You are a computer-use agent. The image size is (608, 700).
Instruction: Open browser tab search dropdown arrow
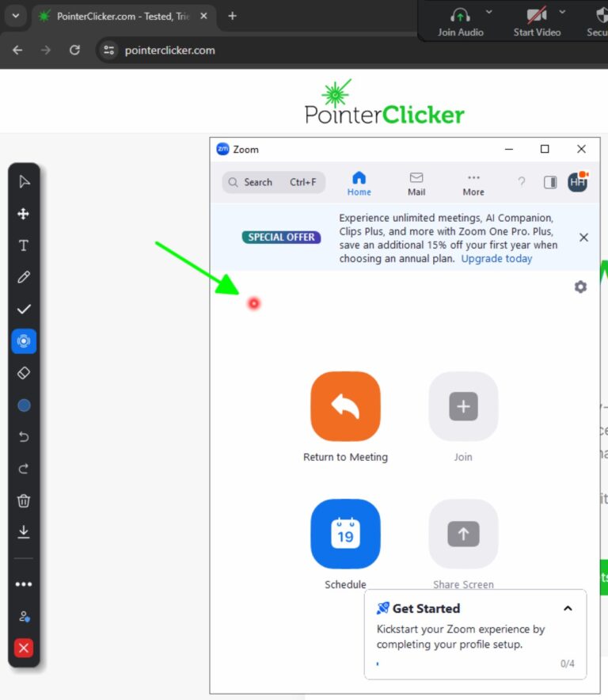pyautogui.click(x=16, y=16)
